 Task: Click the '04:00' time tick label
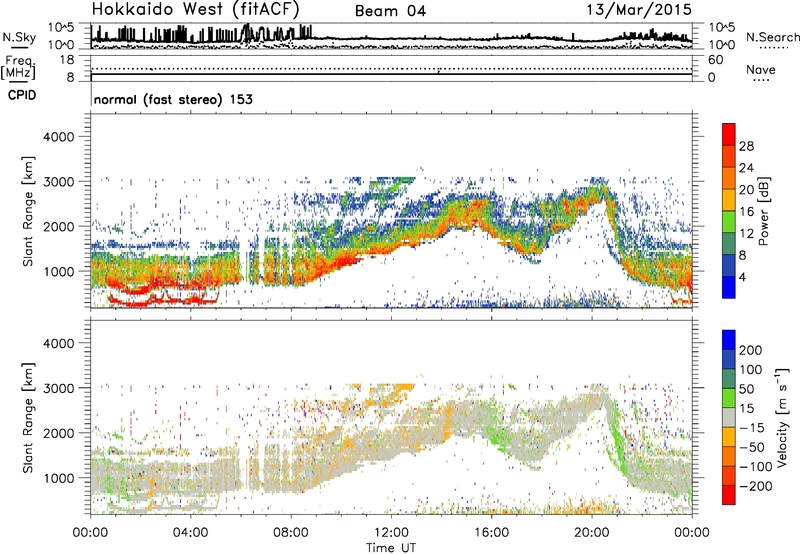click(191, 533)
